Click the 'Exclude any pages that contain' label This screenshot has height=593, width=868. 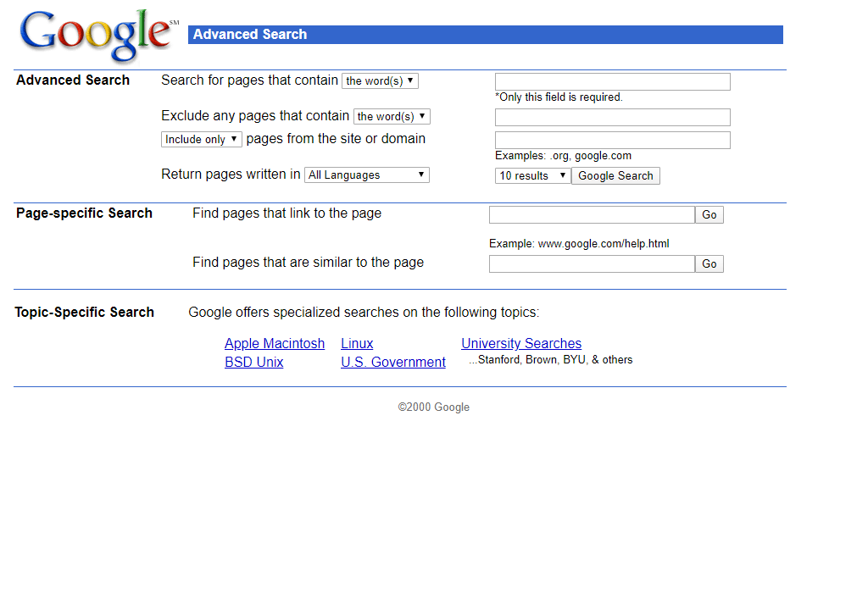tap(255, 115)
